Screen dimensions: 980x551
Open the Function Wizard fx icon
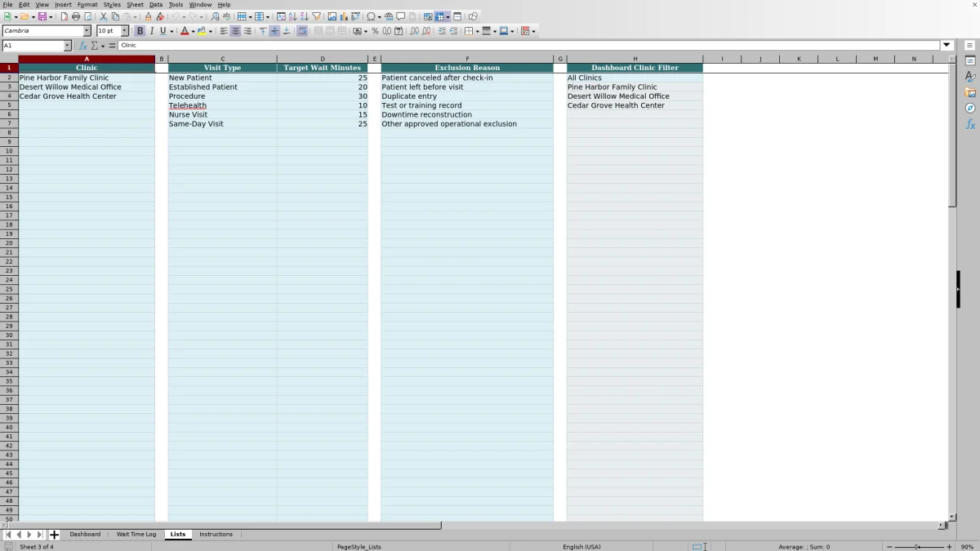point(82,46)
